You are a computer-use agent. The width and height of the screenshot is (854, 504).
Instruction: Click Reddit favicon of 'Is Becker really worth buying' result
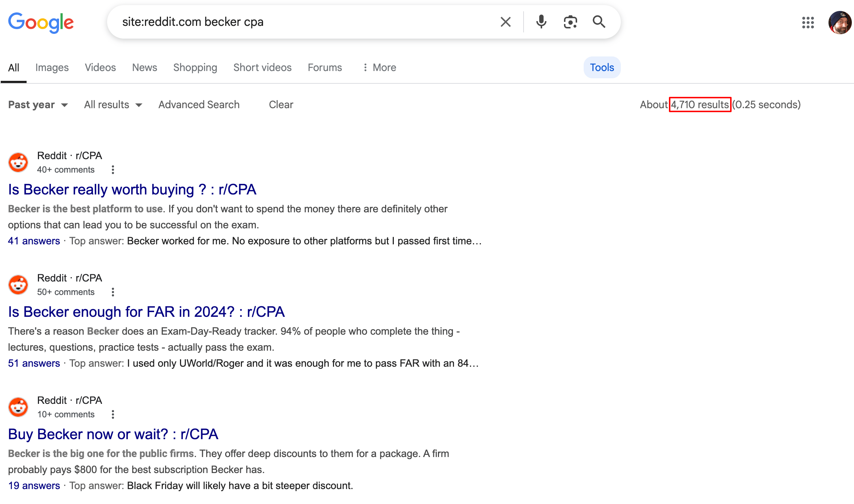(x=18, y=162)
